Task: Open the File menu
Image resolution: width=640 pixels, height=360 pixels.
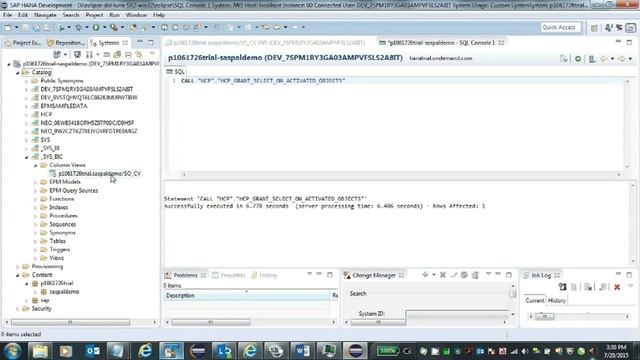Action: click(x=7, y=15)
